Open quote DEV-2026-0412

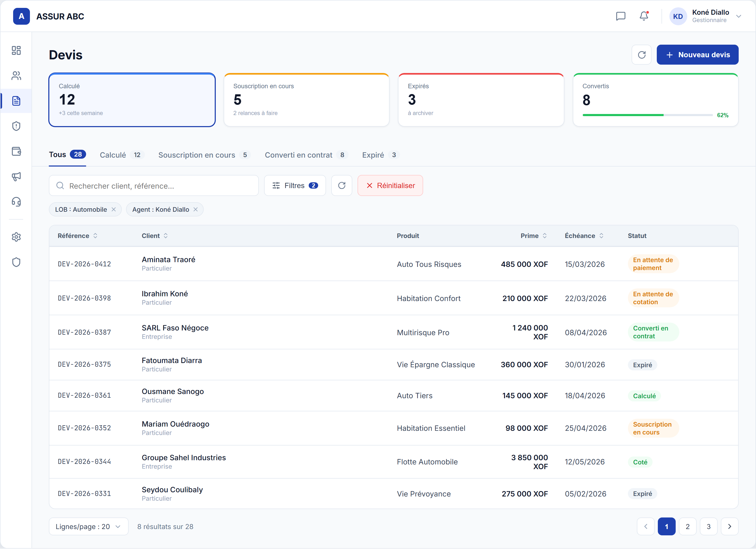84,264
